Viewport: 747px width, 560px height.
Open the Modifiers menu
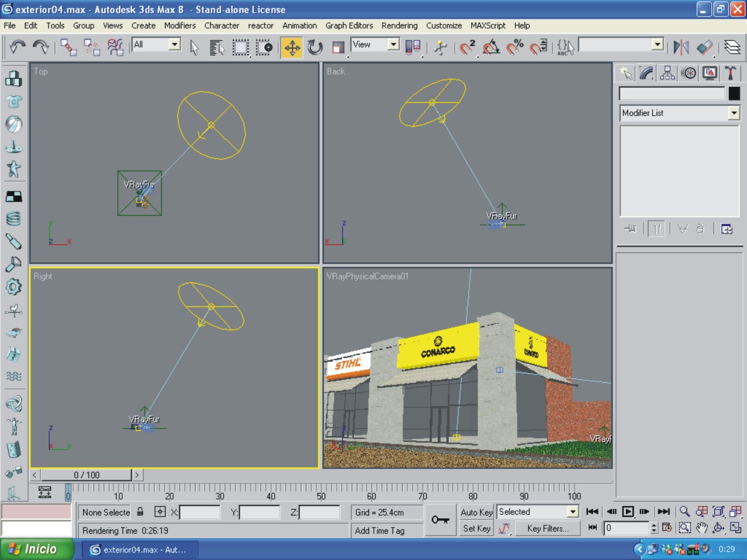point(180,26)
